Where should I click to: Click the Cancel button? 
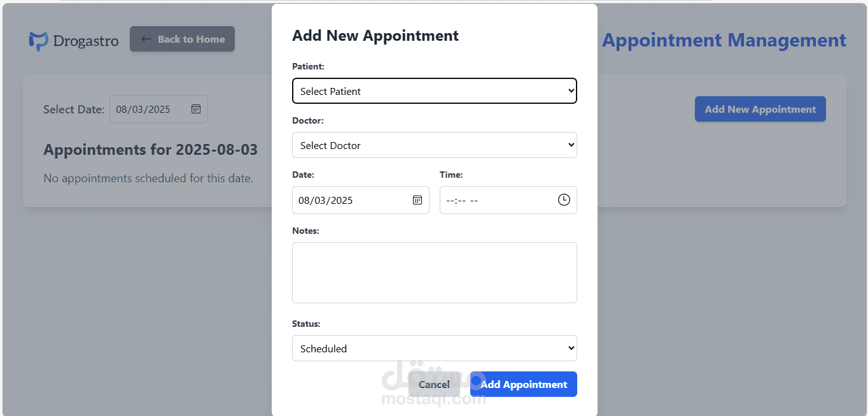(434, 384)
